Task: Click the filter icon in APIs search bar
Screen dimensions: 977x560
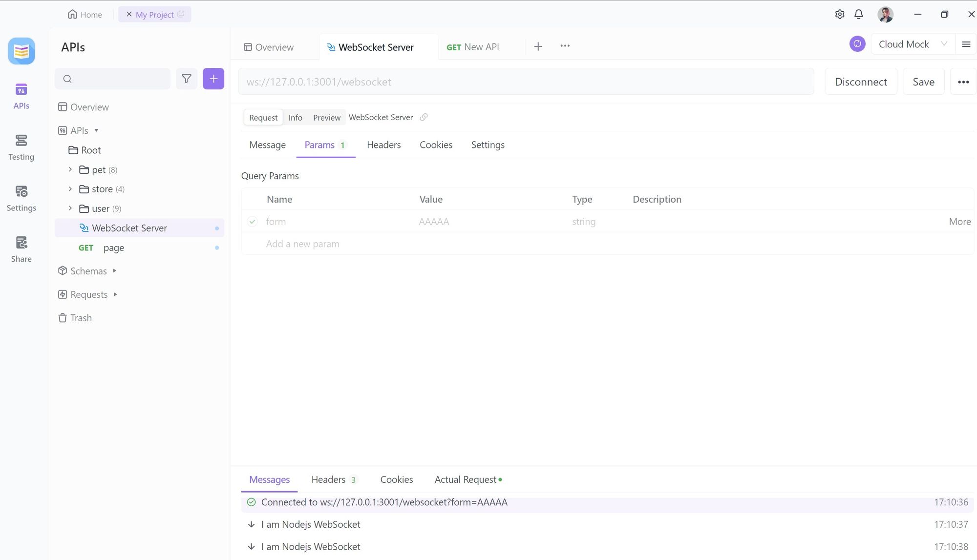Action: pyautogui.click(x=186, y=79)
